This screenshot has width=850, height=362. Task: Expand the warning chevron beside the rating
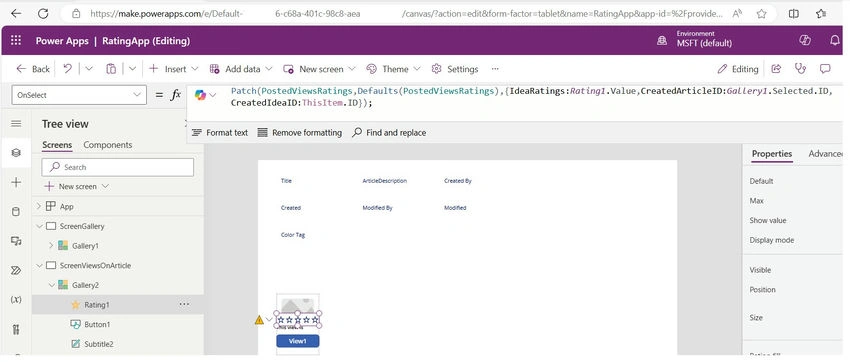269,320
